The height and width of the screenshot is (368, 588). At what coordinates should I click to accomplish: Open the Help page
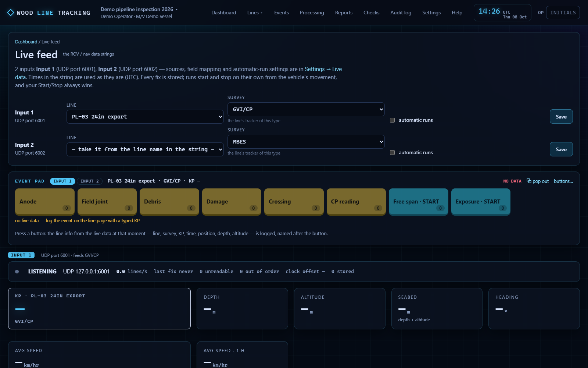(457, 13)
